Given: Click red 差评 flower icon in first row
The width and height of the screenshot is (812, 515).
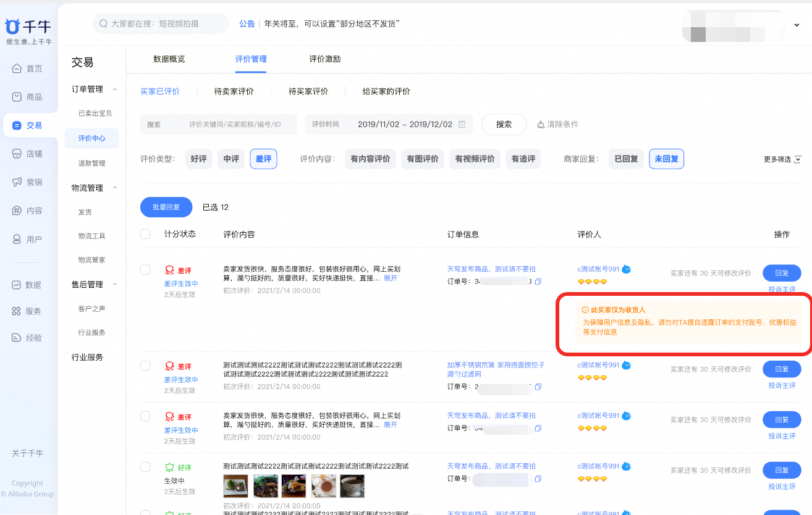Looking at the screenshot, I should (169, 270).
